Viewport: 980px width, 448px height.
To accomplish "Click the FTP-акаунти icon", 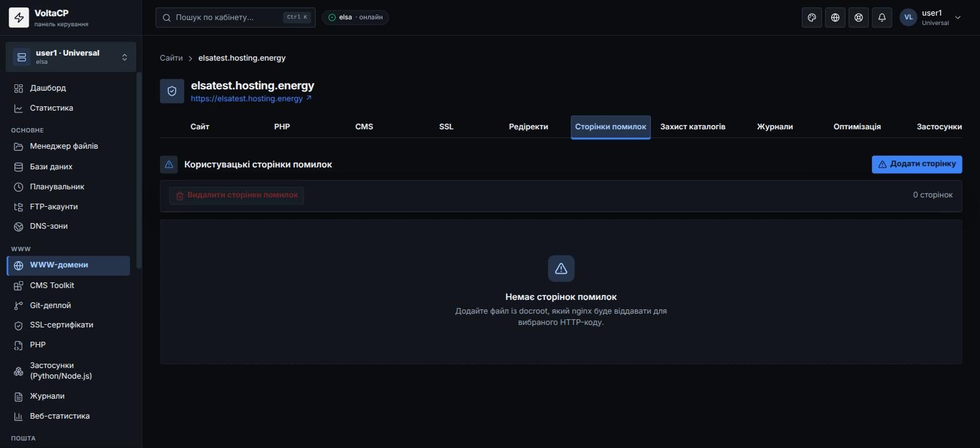I will coord(19,207).
